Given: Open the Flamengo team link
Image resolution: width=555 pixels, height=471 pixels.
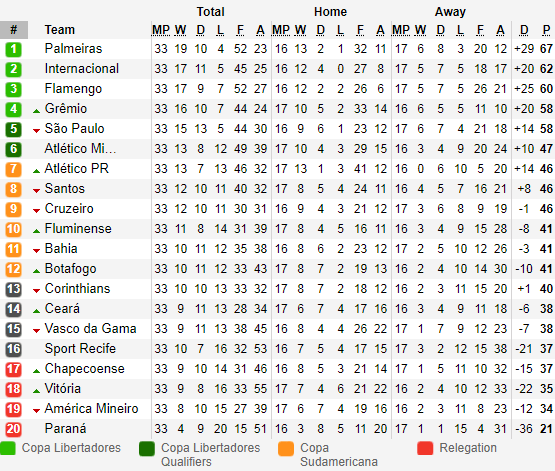Looking at the screenshot, I should (x=73, y=88).
